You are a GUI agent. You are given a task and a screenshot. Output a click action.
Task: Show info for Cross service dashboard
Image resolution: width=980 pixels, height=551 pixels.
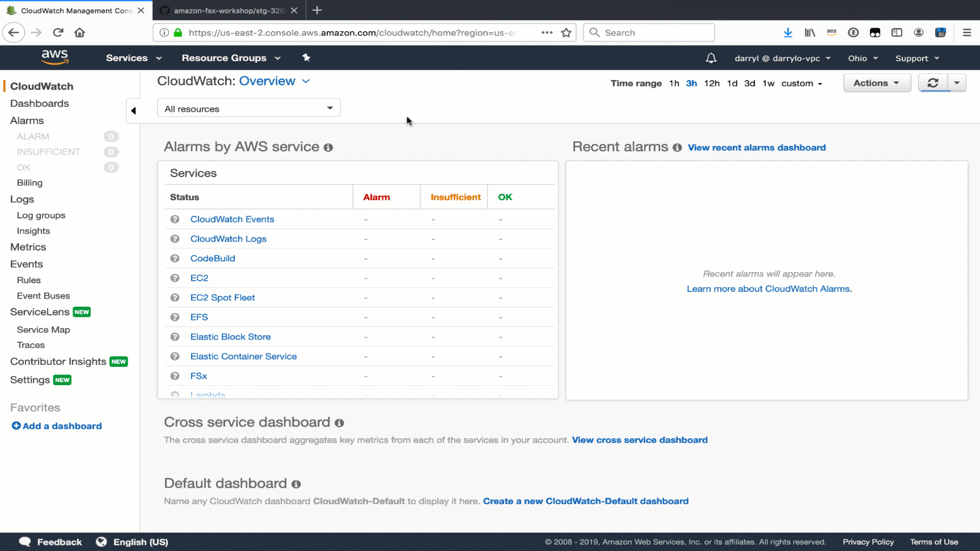pyautogui.click(x=339, y=423)
